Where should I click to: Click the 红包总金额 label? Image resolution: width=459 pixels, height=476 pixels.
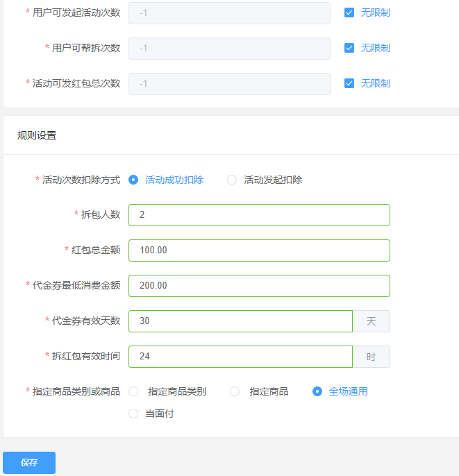96,250
